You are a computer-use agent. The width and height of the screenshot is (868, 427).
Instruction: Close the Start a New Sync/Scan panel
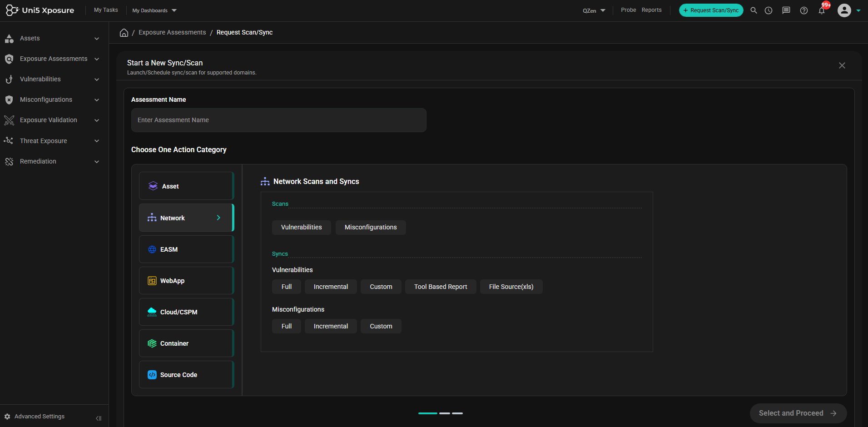pyautogui.click(x=842, y=65)
